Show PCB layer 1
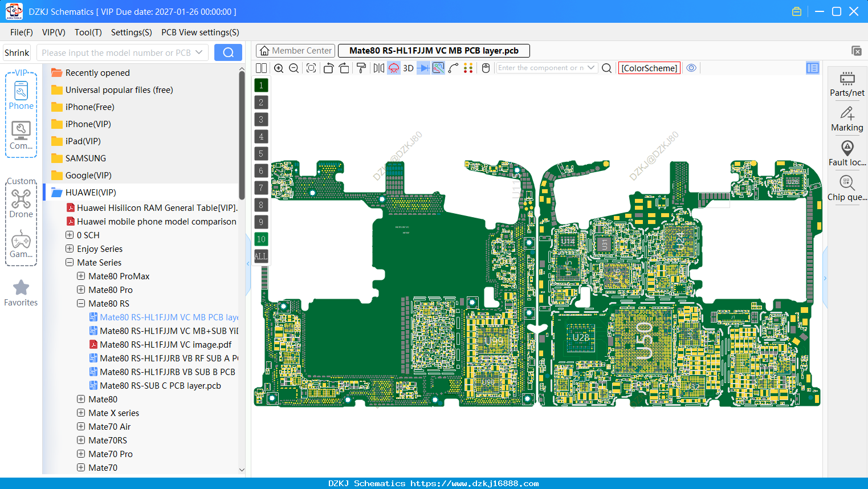Viewport: 868px width, 489px height. (x=261, y=85)
